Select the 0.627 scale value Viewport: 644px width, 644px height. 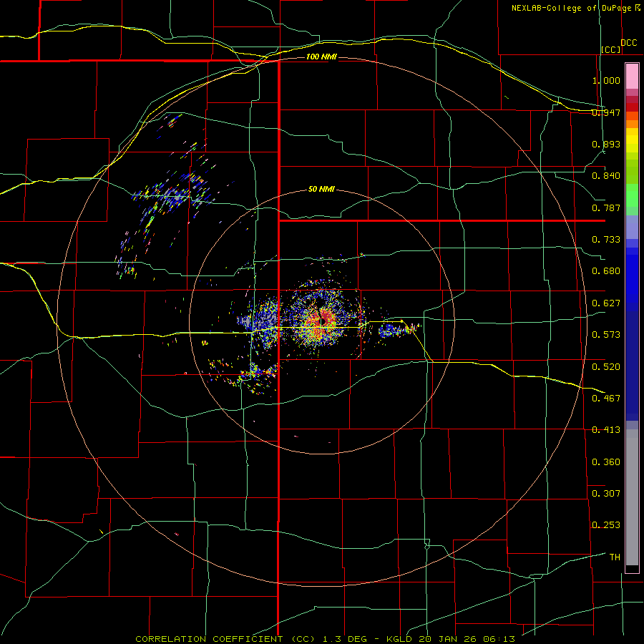(606, 303)
